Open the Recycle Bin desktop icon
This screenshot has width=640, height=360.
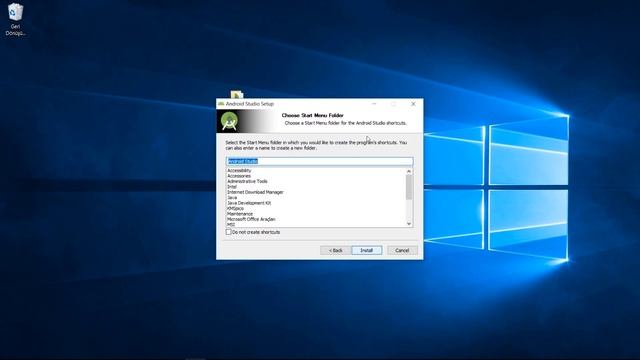[x=15, y=20]
